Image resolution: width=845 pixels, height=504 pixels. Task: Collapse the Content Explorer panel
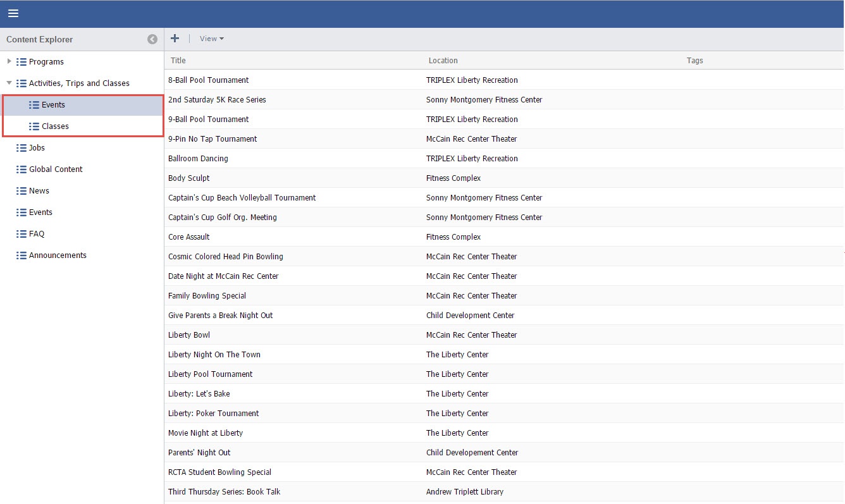(x=152, y=39)
